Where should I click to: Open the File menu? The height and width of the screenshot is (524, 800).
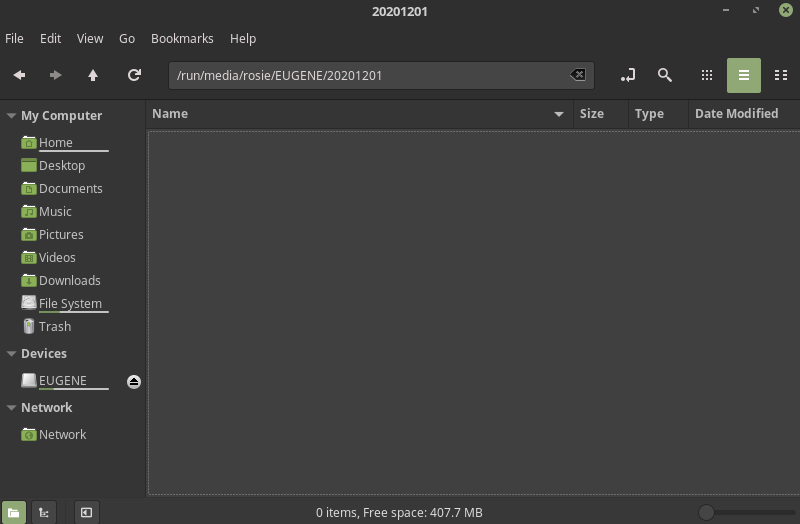click(x=14, y=39)
